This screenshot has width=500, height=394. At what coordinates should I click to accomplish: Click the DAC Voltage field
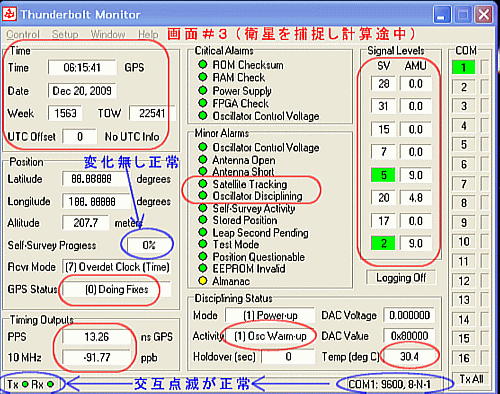pyautogui.click(x=409, y=315)
